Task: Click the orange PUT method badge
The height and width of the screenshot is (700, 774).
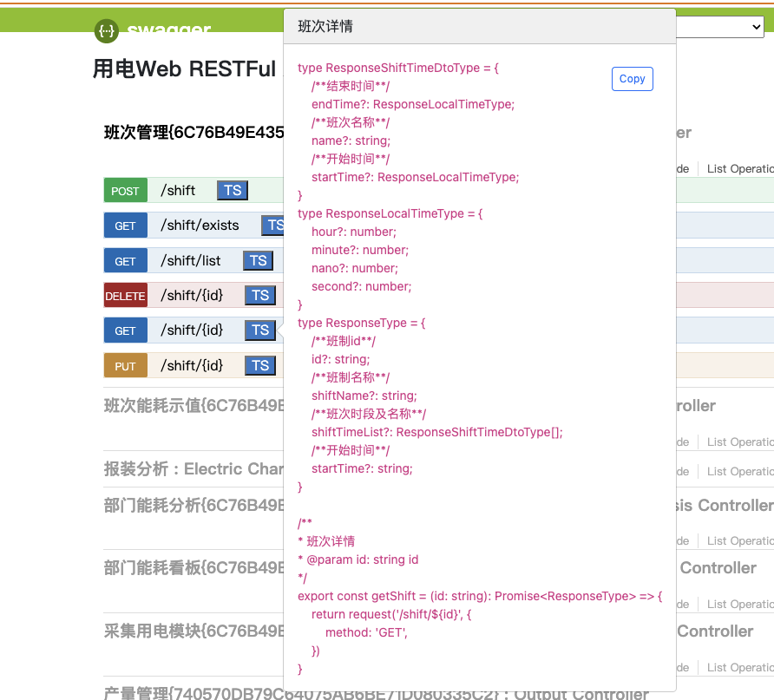Action: [x=125, y=365]
